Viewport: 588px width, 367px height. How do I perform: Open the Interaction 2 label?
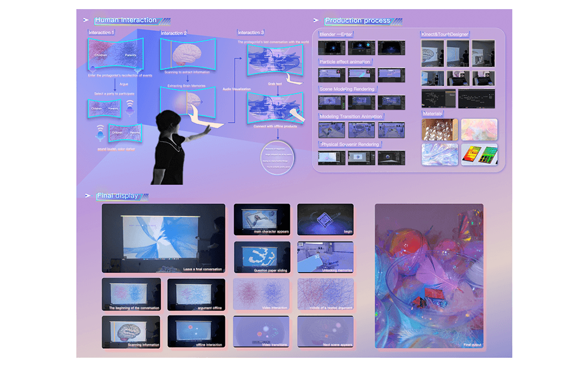tap(174, 33)
